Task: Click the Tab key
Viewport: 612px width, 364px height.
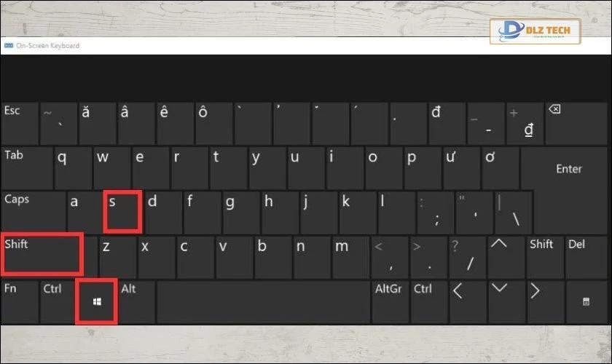Action: (27, 168)
